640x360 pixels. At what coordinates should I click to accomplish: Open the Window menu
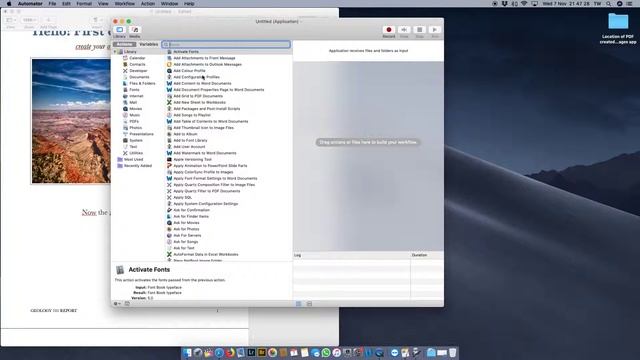tap(169, 4)
